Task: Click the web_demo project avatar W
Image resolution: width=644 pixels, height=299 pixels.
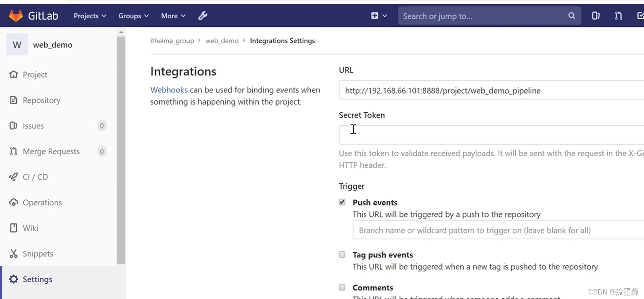Action: point(17,45)
